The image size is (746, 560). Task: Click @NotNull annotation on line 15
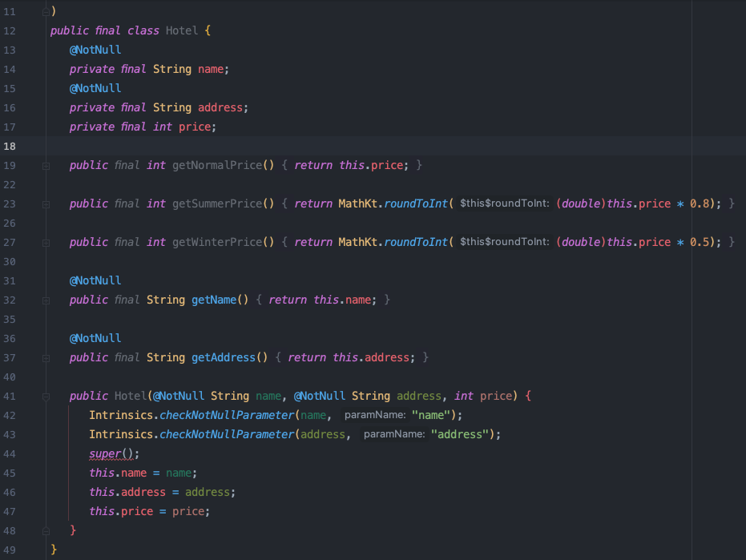[95, 88]
